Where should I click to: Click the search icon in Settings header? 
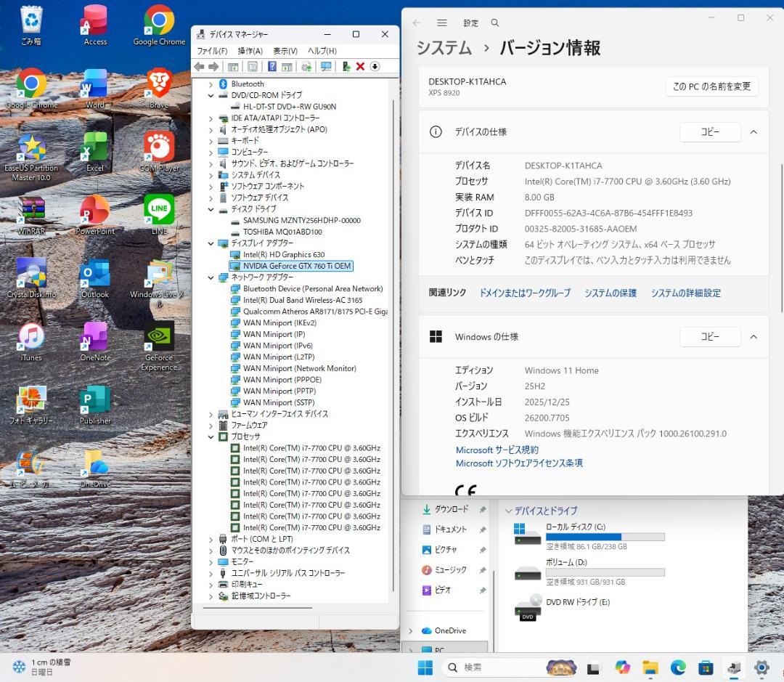495,23
